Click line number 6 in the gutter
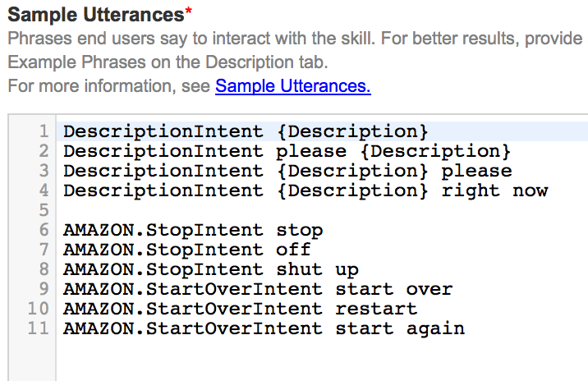This screenshot has width=588, height=381. 44,230
